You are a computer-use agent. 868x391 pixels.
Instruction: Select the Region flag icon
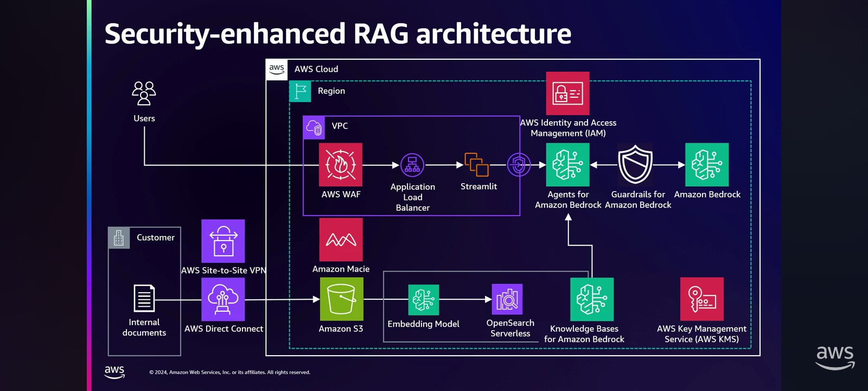pyautogui.click(x=300, y=91)
